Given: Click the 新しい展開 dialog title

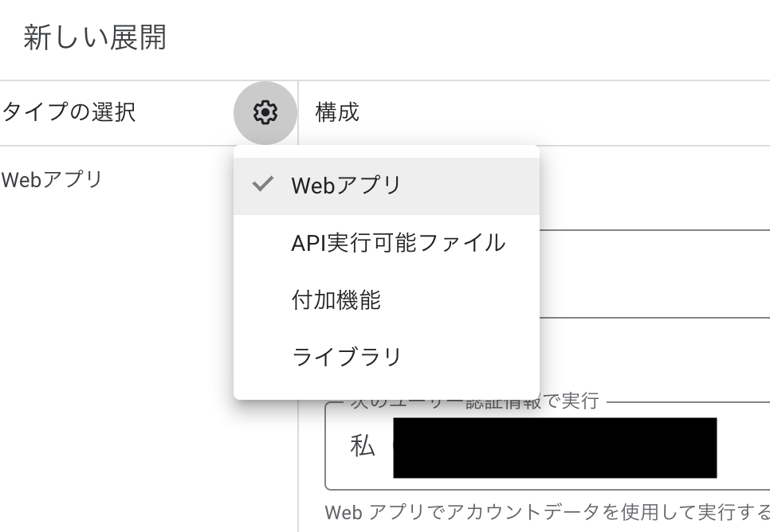Looking at the screenshot, I should click(x=94, y=37).
